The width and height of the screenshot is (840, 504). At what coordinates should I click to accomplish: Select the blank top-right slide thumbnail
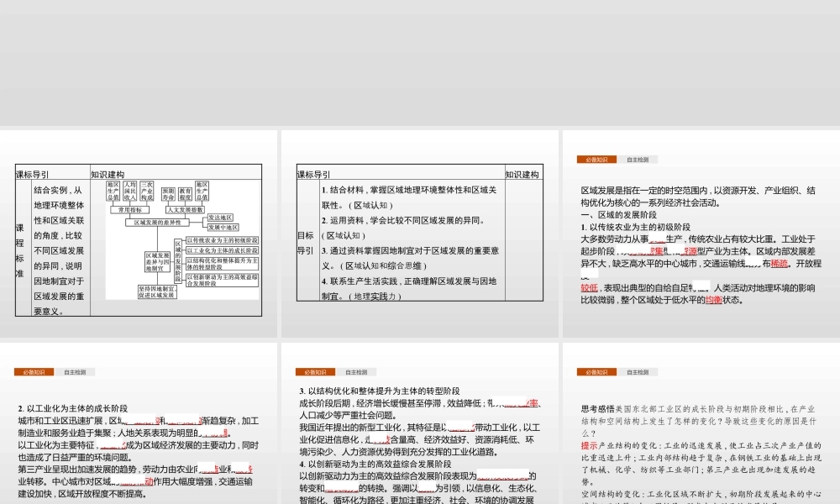(701, 63)
